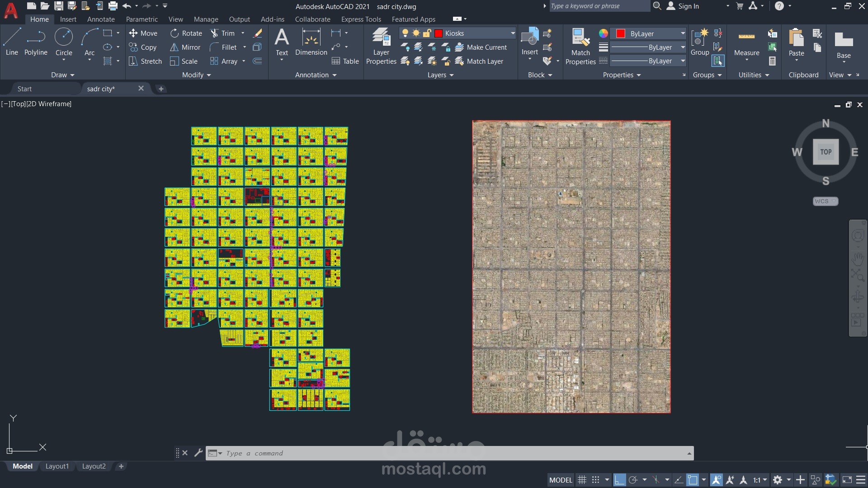Click Make Current layer button
Screen dimensions: 868x488
(x=481, y=47)
